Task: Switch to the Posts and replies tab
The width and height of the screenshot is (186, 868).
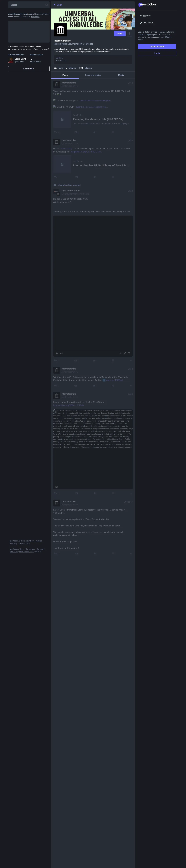Action: tap(93, 75)
